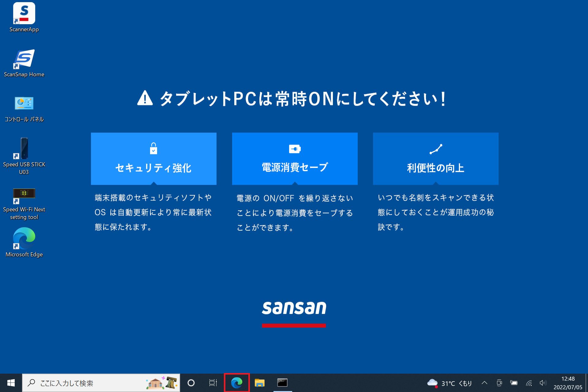This screenshot has height=392, width=588.
Task: Open Cortana circle icon on taskbar
Action: tap(191, 383)
